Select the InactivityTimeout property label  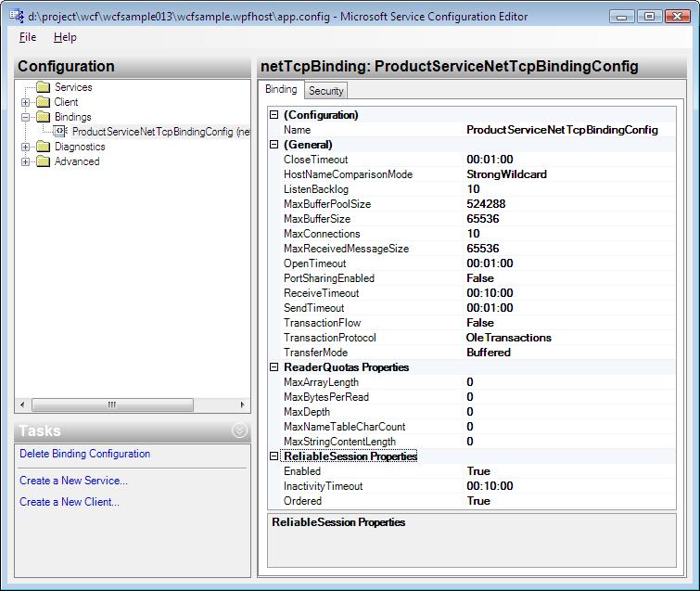[x=324, y=486]
